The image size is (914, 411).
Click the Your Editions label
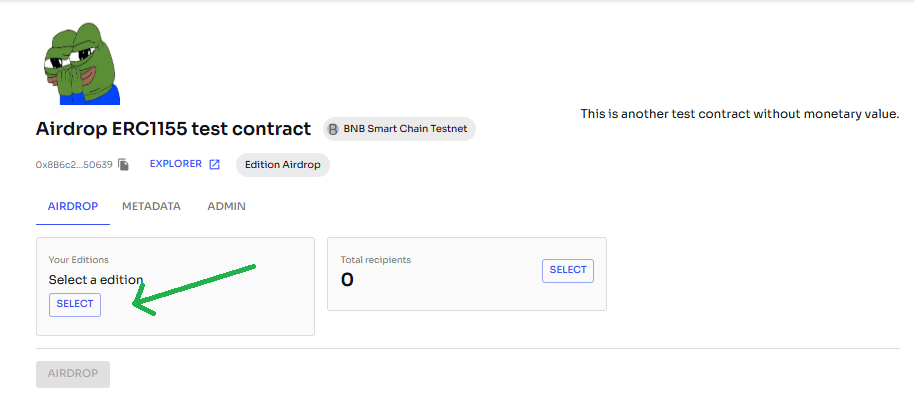pyautogui.click(x=79, y=260)
